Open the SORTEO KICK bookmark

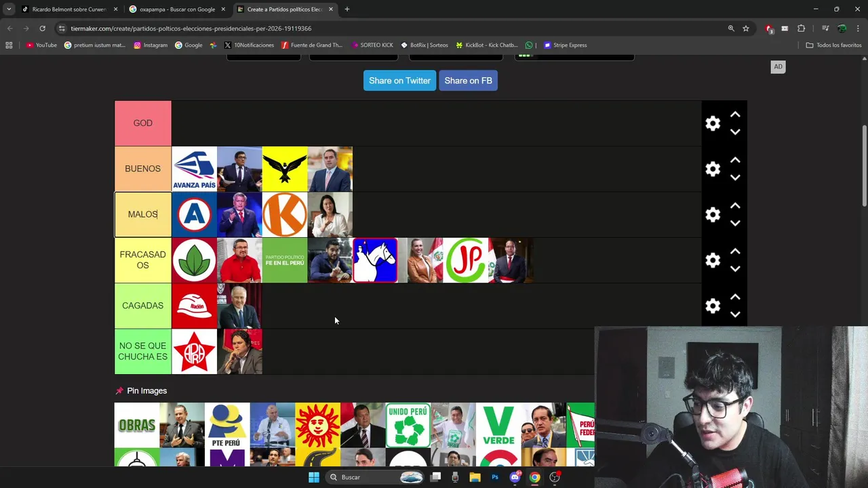pyautogui.click(x=372, y=45)
